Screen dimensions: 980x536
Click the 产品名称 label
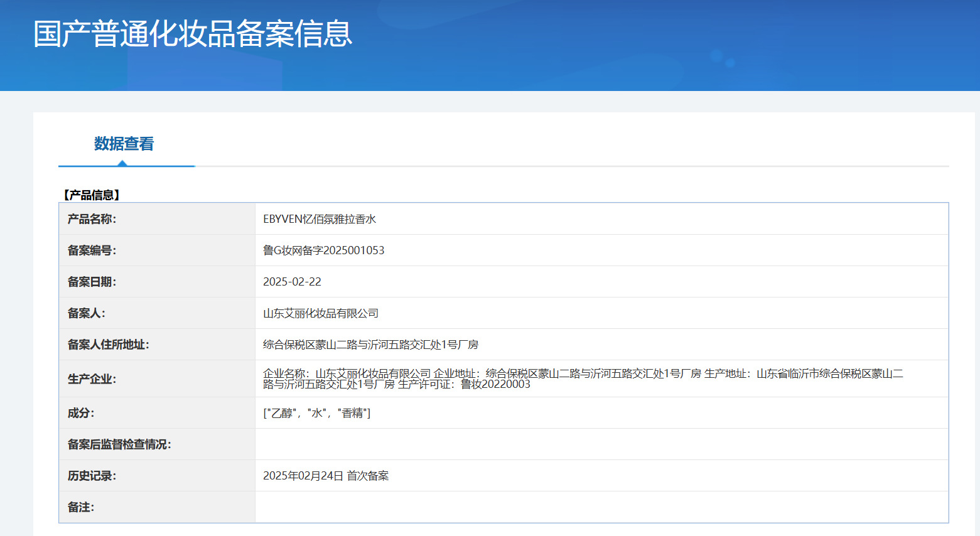pos(92,219)
